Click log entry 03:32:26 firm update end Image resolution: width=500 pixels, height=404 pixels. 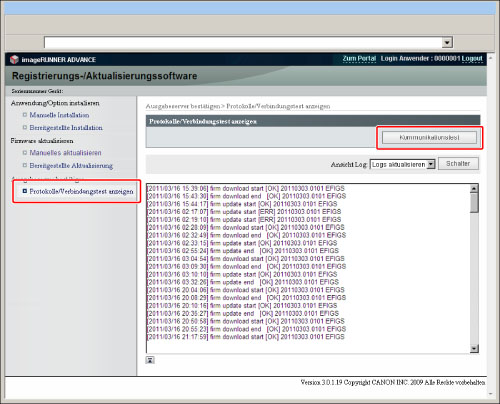pyautogui.click(x=243, y=282)
